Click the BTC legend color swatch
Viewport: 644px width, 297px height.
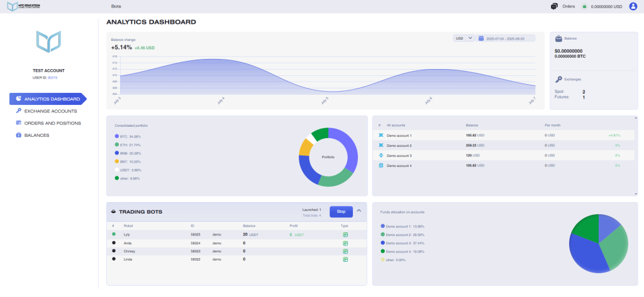click(117, 136)
